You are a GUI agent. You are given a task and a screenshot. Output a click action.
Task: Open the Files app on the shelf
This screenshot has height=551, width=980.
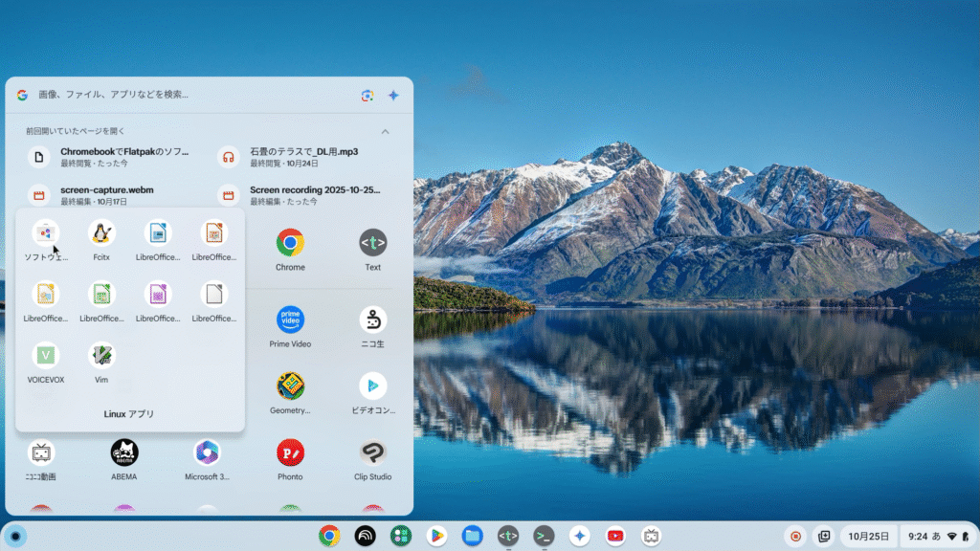tap(472, 536)
